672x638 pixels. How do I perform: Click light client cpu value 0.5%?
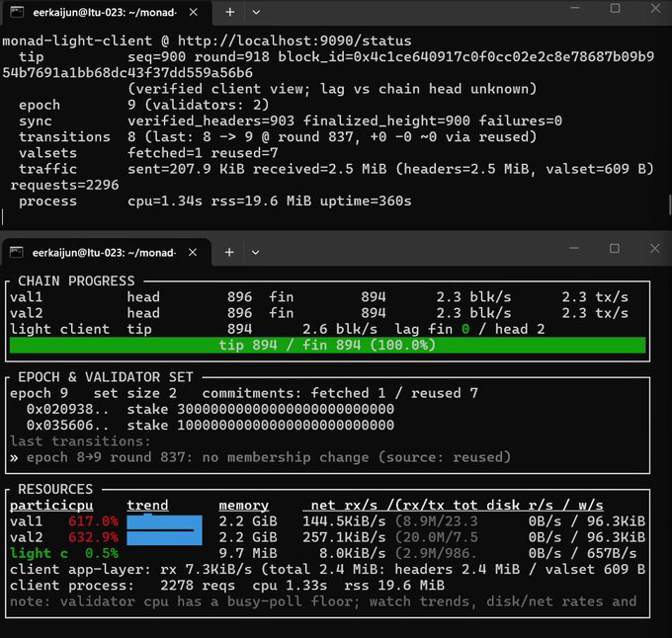[x=102, y=554]
